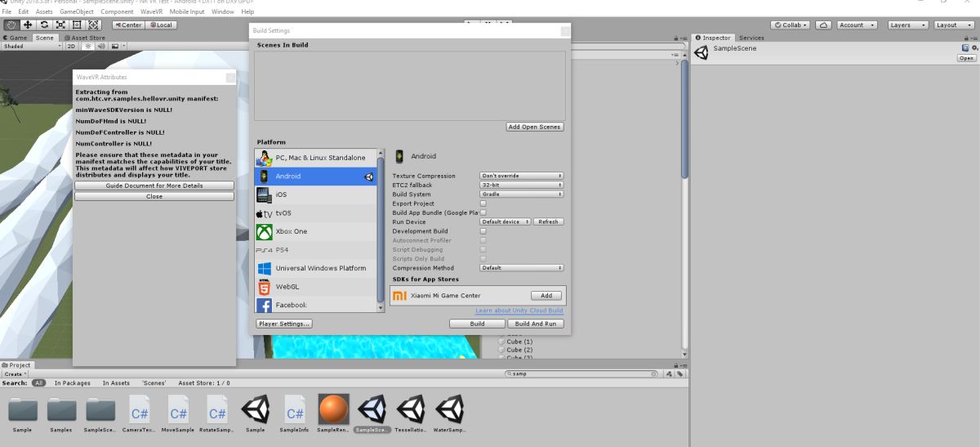Add Xiaomi Mi Game Center SDK
This screenshot has width=980, height=447.
[x=546, y=296]
